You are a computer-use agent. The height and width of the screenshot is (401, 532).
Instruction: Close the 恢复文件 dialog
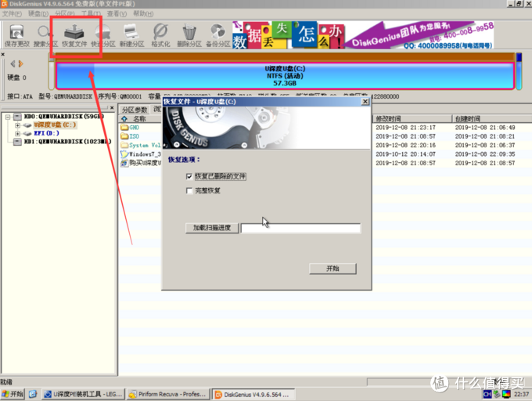tap(365, 102)
